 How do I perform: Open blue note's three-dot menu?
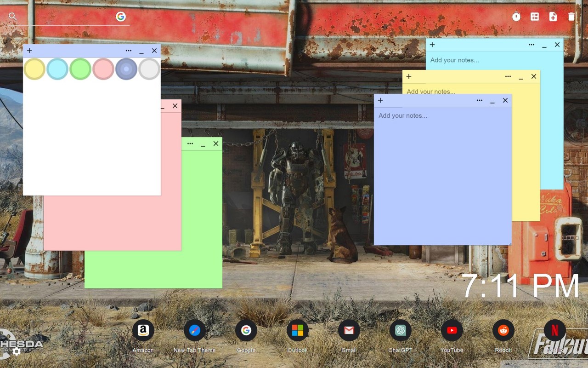point(480,100)
